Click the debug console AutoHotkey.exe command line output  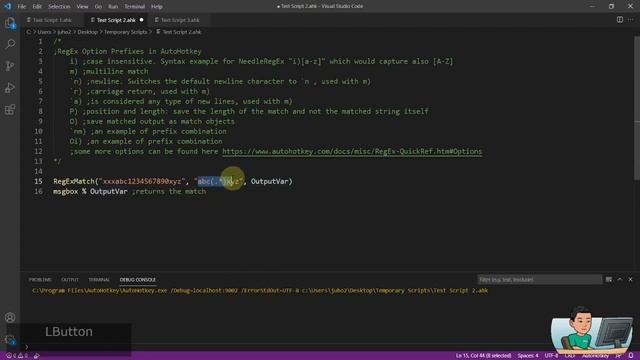(260, 291)
